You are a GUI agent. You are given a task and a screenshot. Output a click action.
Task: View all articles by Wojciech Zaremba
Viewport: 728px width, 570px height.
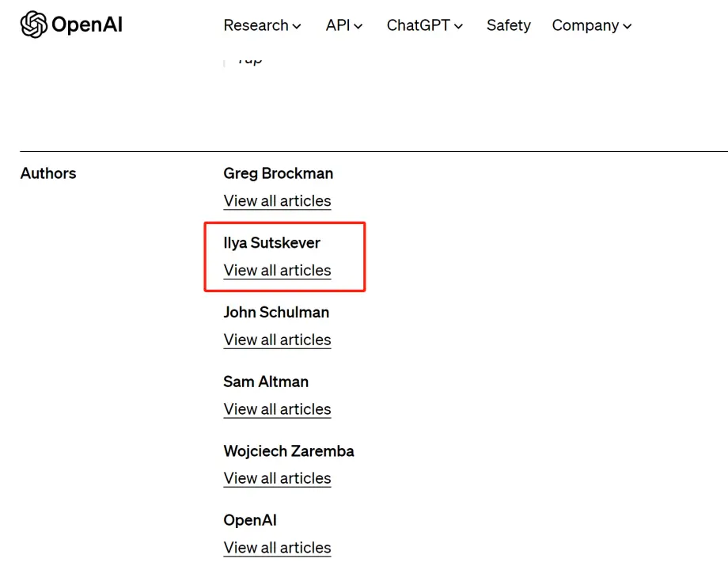click(x=277, y=478)
